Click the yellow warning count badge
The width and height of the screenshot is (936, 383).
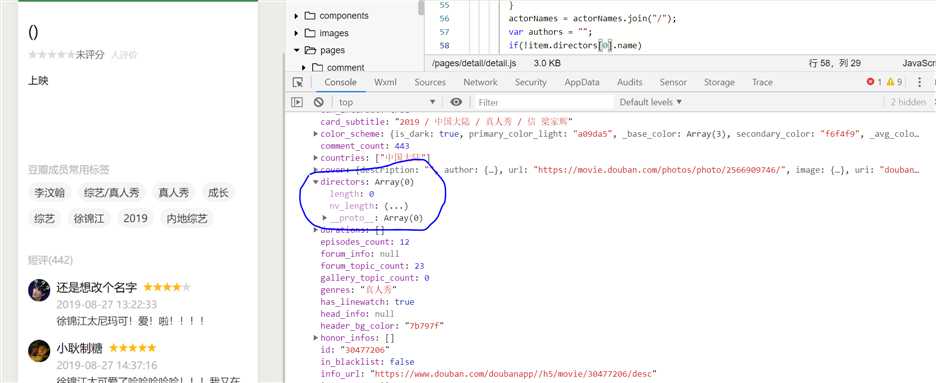point(894,82)
